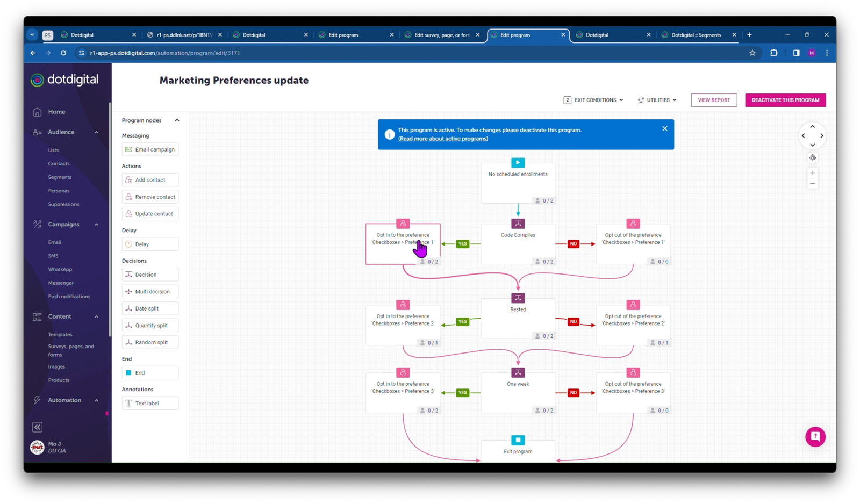Collapse the Program nodes panel
Viewport: 860px width, 504px height.
tap(177, 120)
